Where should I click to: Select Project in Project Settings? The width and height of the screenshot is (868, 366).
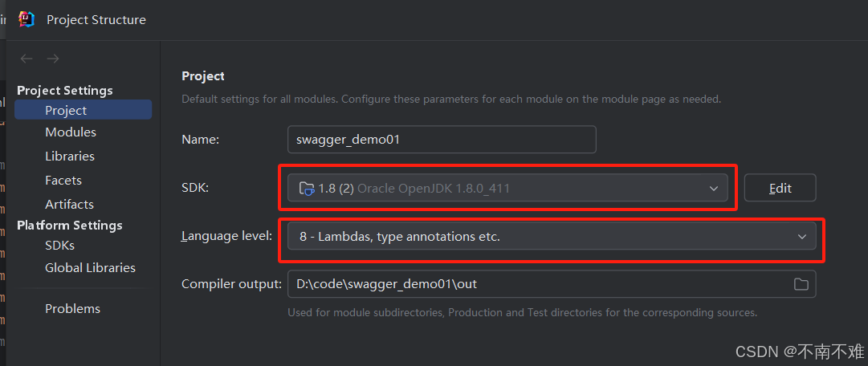pos(66,111)
